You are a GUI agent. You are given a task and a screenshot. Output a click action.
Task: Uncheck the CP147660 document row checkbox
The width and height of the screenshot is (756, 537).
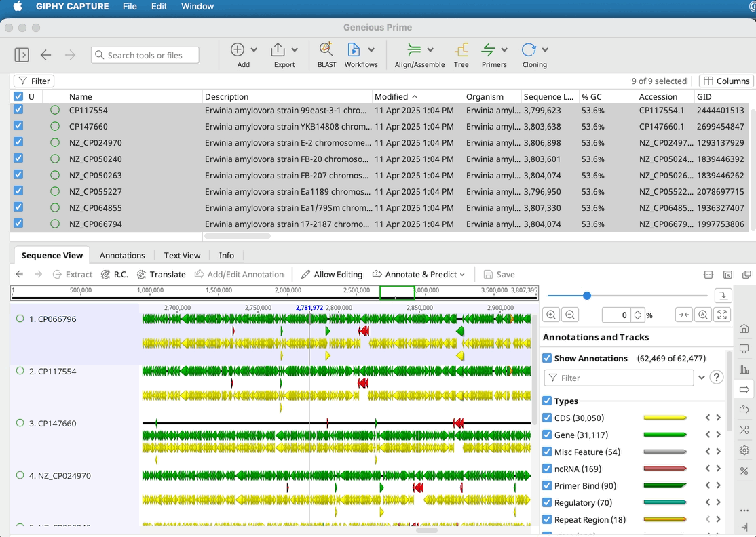[x=18, y=126]
